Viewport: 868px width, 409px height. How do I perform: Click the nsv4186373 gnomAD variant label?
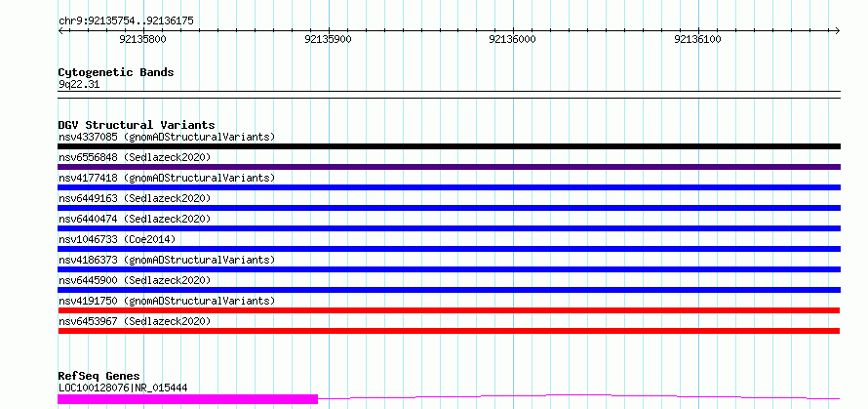[167, 260]
